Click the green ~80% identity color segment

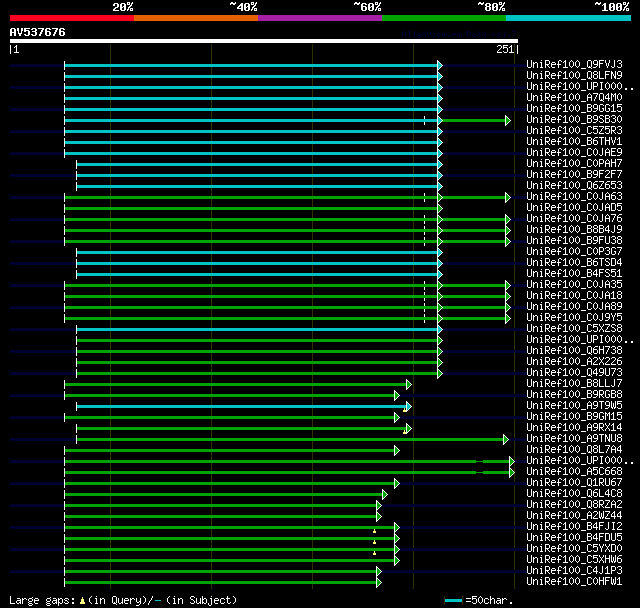(444, 18)
